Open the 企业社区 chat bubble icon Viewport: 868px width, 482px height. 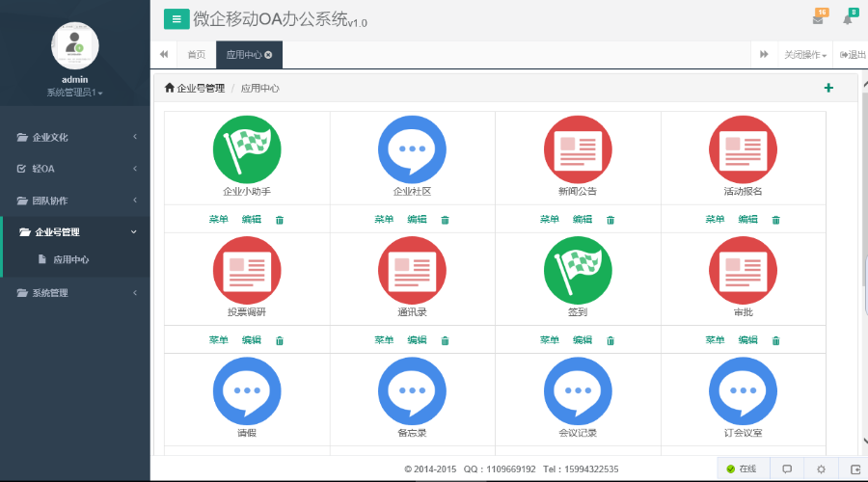click(x=412, y=147)
